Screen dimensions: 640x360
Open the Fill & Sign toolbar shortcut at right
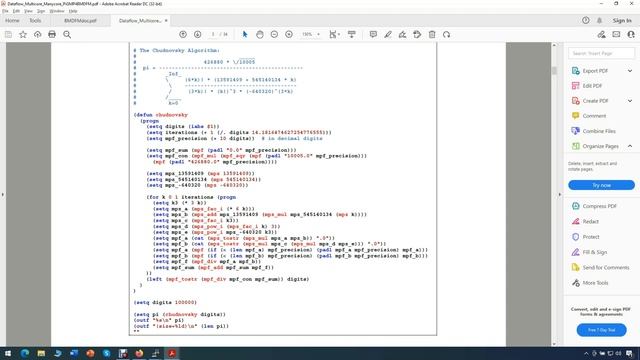click(601, 35)
